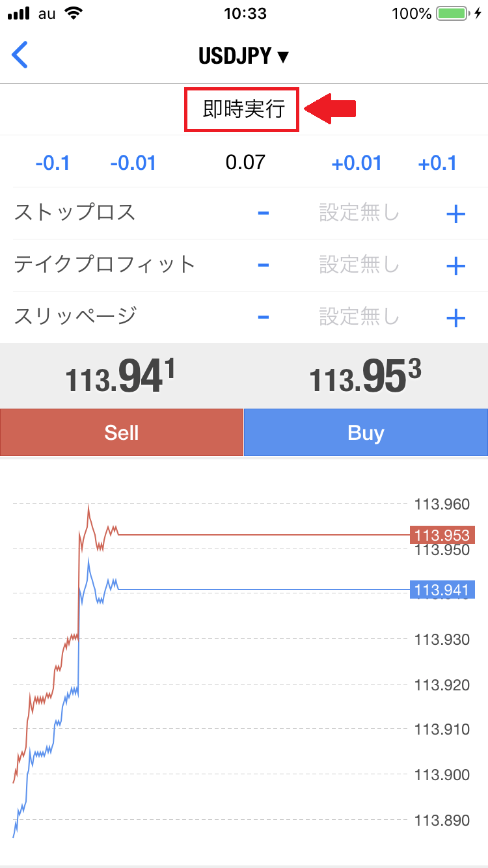Tap the スリッページ value field
488x868 pixels.
tap(359, 317)
